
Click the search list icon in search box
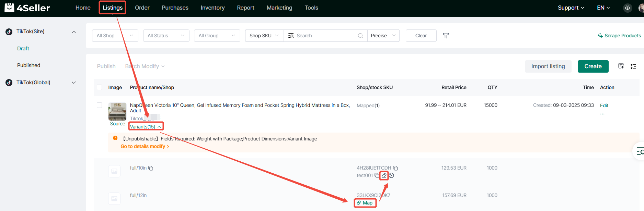pyautogui.click(x=291, y=36)
